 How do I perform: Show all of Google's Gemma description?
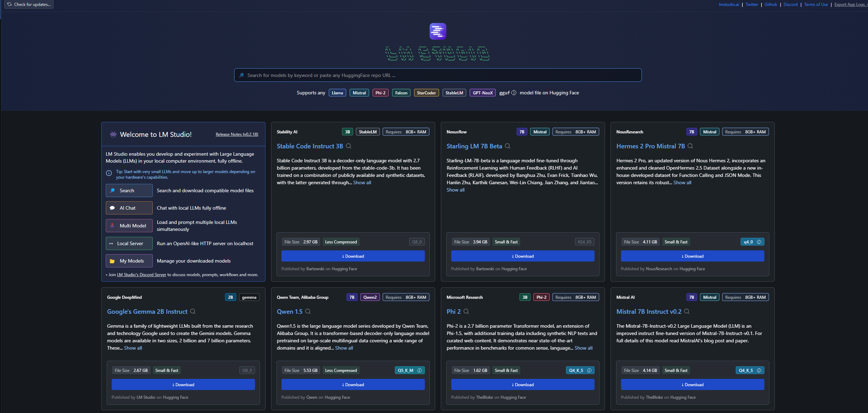pyautogui.click(x=133, y=348)
